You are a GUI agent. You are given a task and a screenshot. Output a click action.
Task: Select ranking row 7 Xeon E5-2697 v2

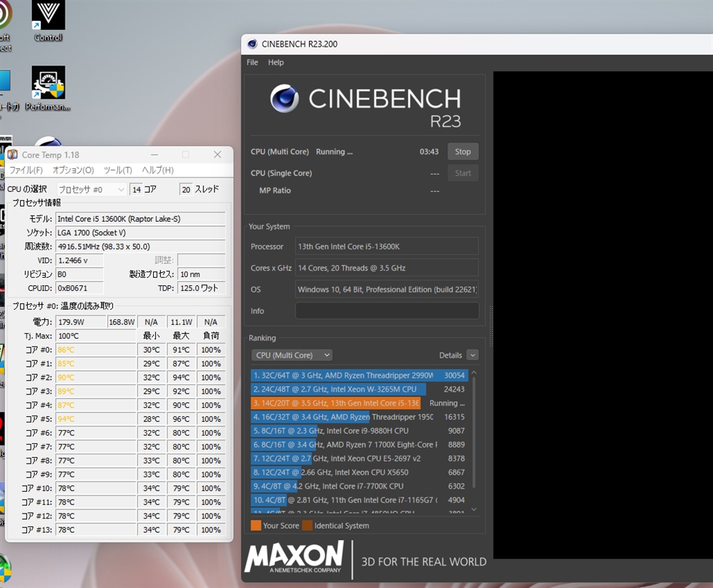[x=359, y=459]
